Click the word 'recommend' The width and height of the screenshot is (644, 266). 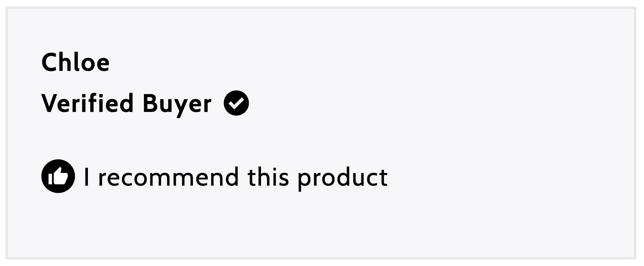[169, 178]
